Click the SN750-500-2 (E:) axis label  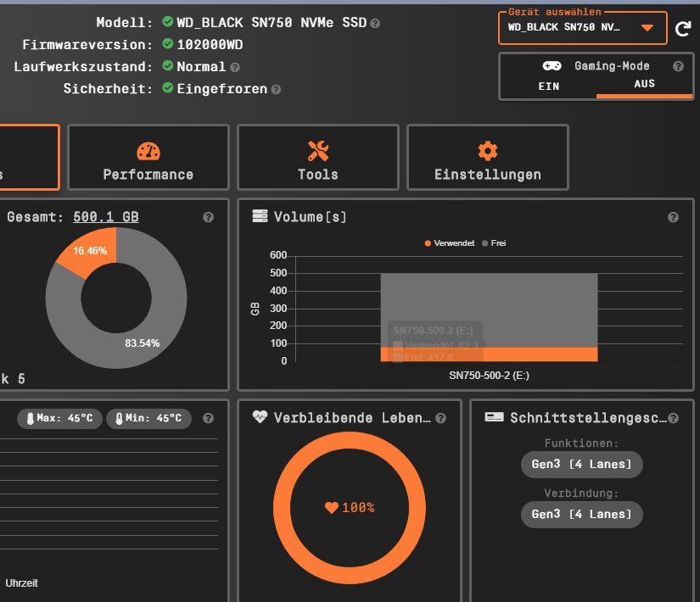(489, 376)
